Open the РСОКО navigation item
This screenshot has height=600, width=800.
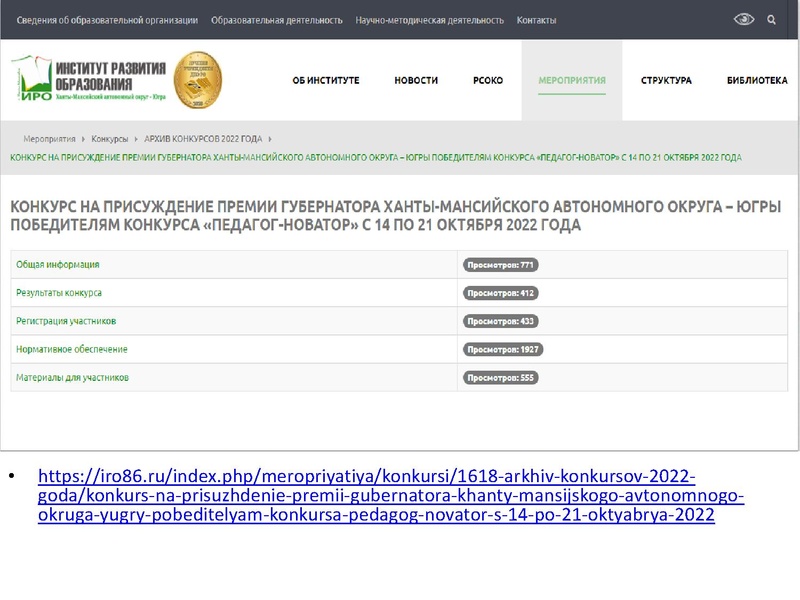pyautogui.click(x=486, y=80)
